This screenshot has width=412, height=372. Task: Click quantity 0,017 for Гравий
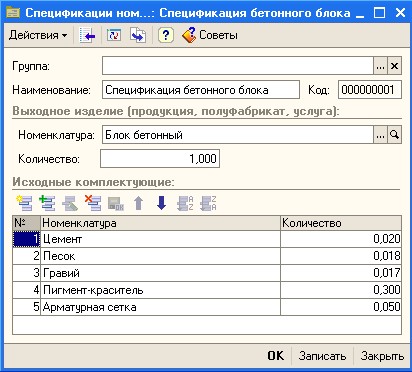click(x=341, y=273)
